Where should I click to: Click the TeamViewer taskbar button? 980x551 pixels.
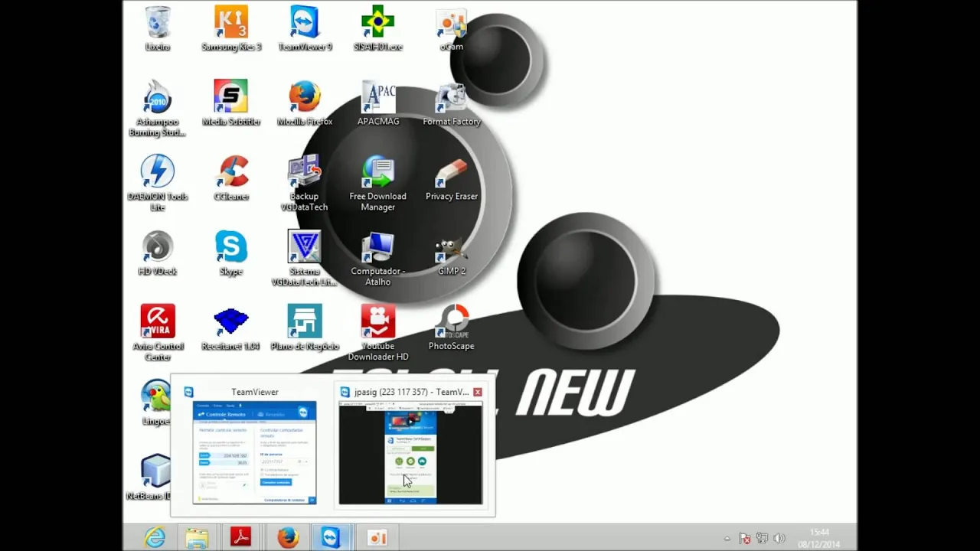(332, 538)
